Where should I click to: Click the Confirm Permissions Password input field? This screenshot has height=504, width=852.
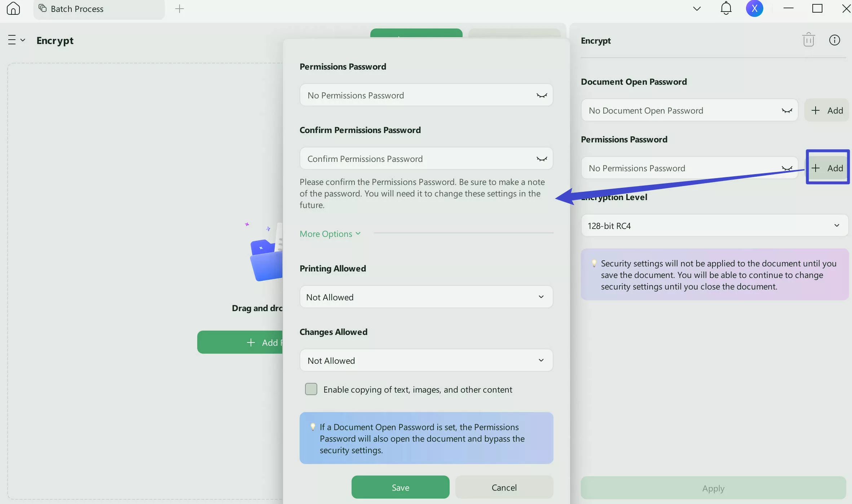415,159
